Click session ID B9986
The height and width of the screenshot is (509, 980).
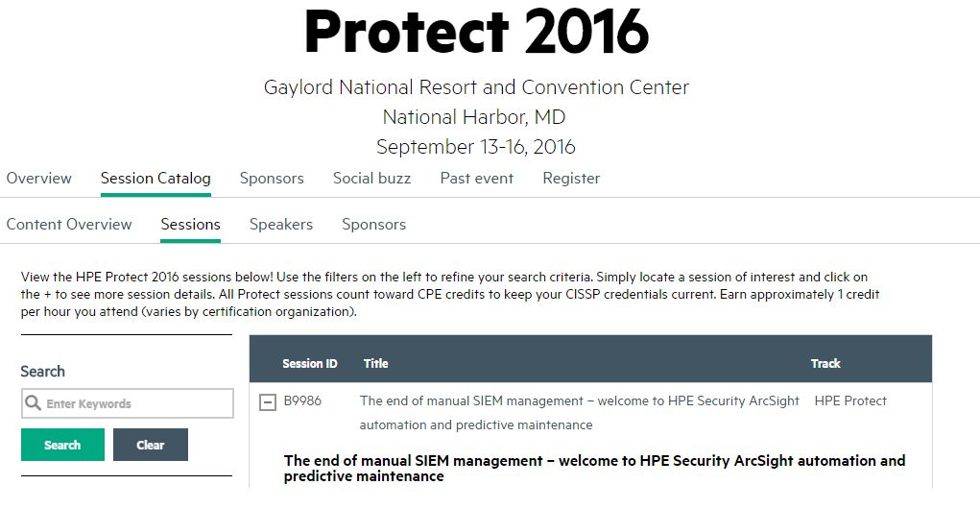tap(302, 400)
